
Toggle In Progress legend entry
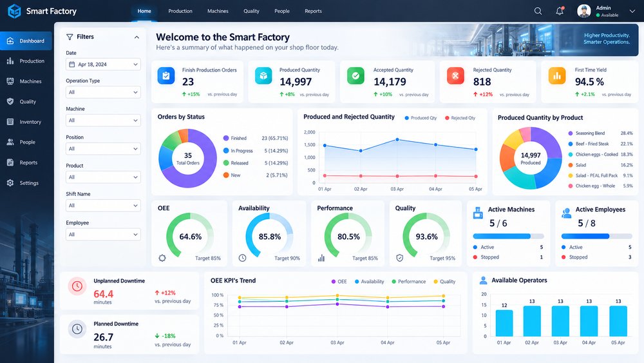click(x=238, y=151)
